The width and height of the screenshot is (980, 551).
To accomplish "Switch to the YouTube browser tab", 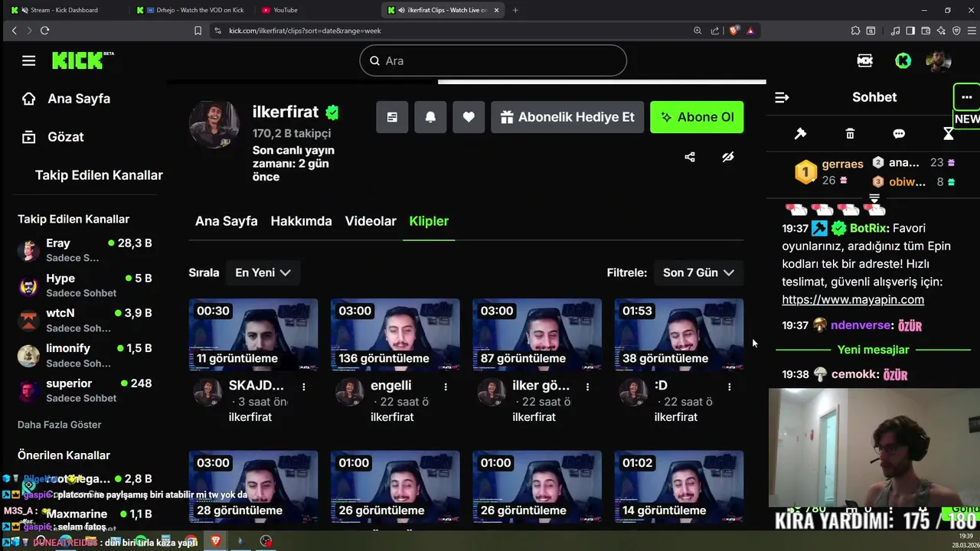I will [285, 10].
